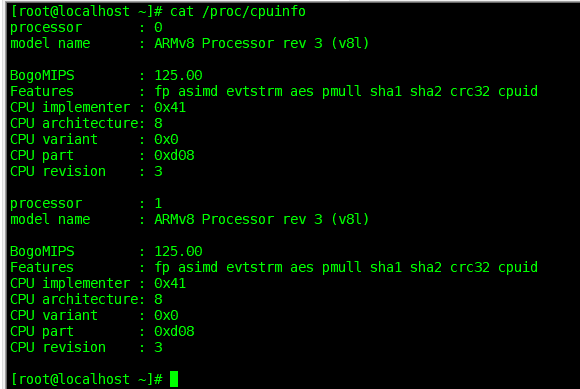The height and width of the screenshot is (389, 580).
Task: Click the last 'CPU revision' line
Action: (86, 348)
